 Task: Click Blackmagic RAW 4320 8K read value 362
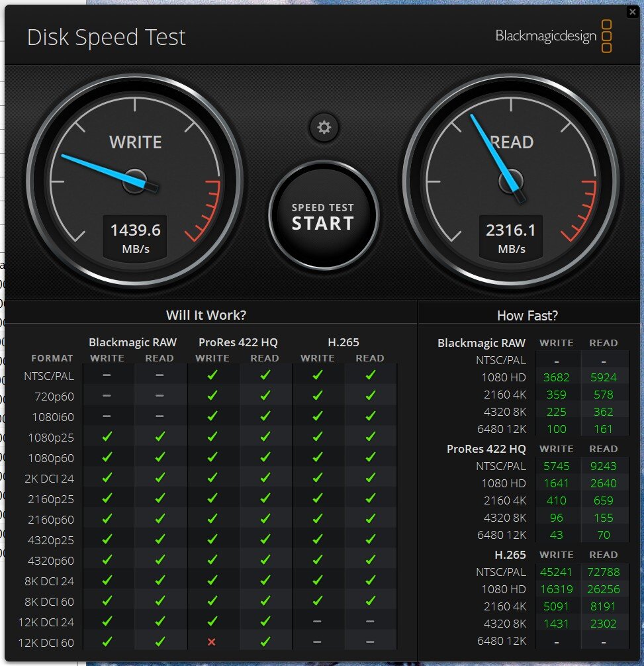click(x=603, y=412)
